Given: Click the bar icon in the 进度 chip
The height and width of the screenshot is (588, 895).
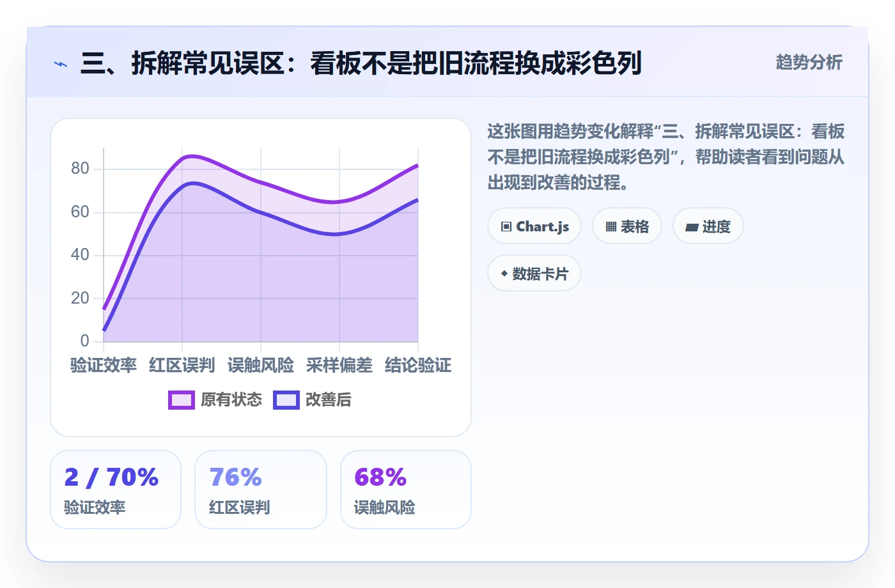Looking at the screenshot, I should (692, 228).
